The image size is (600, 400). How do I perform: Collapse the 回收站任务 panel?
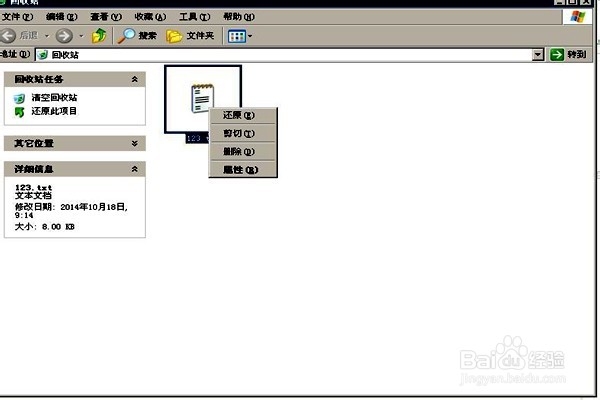click(134, 79)
